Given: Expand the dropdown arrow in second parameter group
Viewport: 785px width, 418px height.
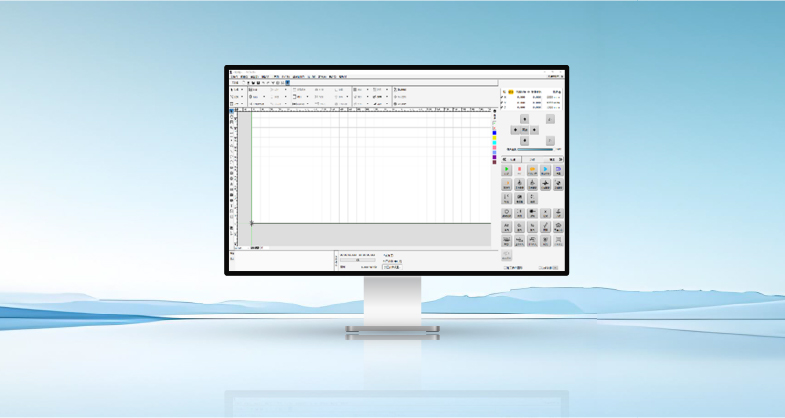Looking at the screenshot, I should point(286,89).
